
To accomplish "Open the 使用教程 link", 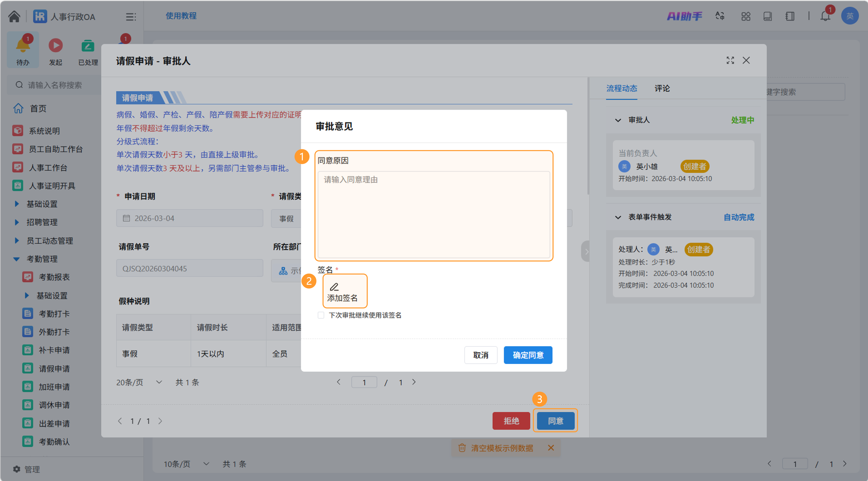I will (x=181, y=16).
